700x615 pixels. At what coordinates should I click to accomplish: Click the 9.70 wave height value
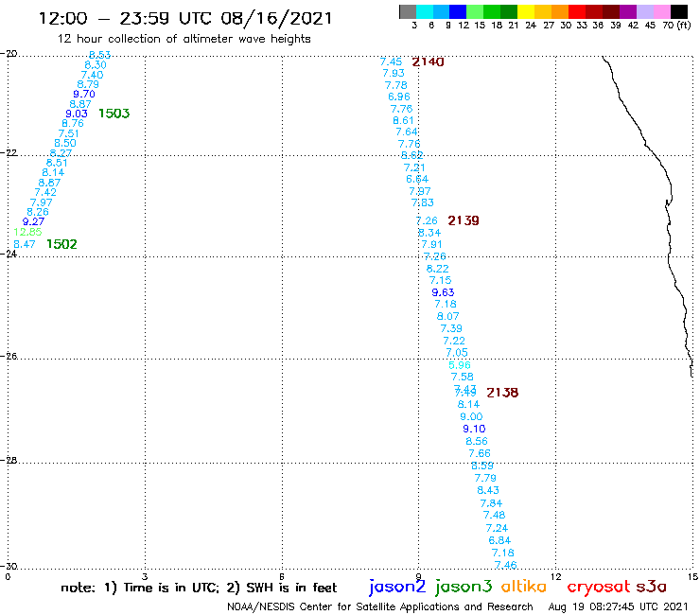pos(84,95)
